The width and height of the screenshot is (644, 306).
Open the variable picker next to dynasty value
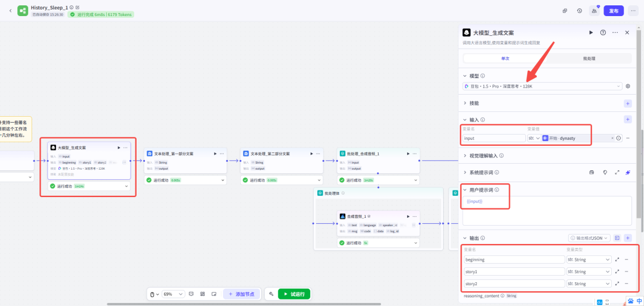(x=618, y=138)
